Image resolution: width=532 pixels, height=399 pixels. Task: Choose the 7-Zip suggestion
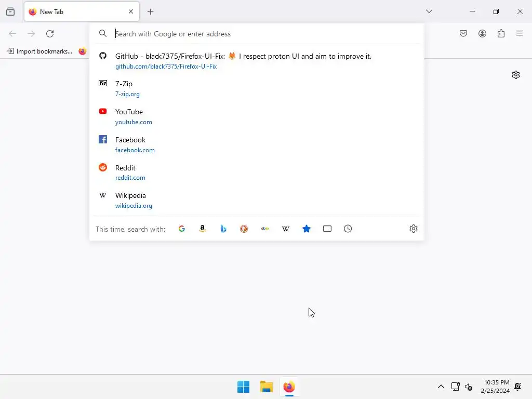(x=257, y=88)
